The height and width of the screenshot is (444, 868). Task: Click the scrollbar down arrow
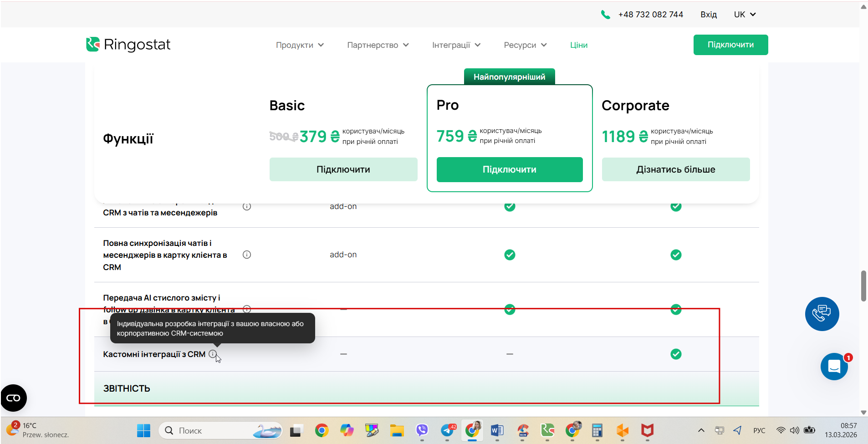click(x=863, y=413)
